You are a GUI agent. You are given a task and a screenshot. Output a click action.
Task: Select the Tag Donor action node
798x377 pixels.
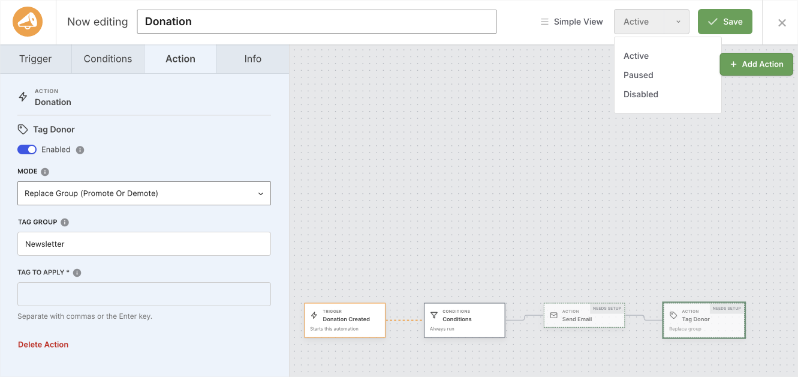point(704,320)
